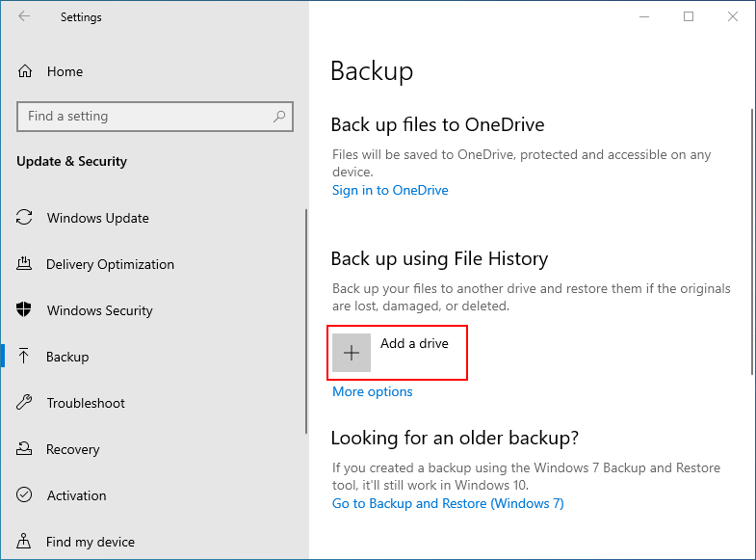Image resolution: width=756 pixels, height=560 pixels.
Task: Click the Recovery icon
Action: coord(24,448)
